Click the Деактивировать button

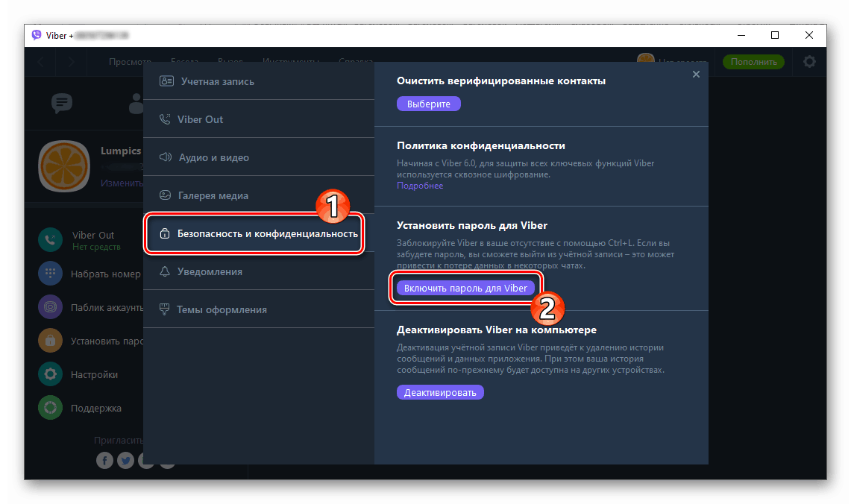coord(440,392)
